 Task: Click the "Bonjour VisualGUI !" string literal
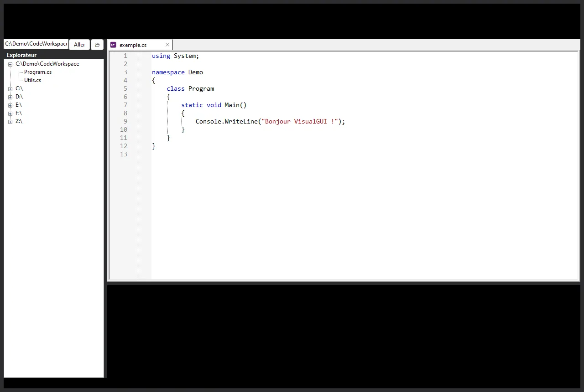click(300, 121)
